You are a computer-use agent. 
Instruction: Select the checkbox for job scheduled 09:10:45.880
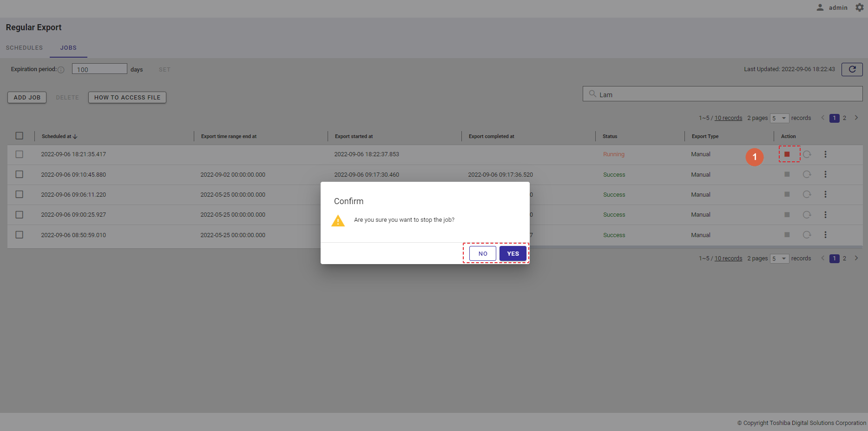19,174
